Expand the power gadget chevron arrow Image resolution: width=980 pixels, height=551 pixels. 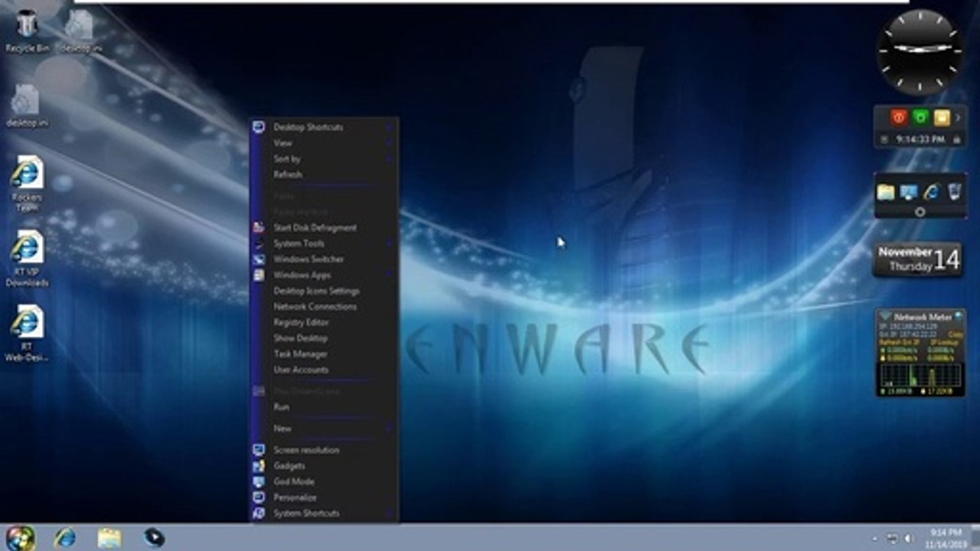point(958,118)
